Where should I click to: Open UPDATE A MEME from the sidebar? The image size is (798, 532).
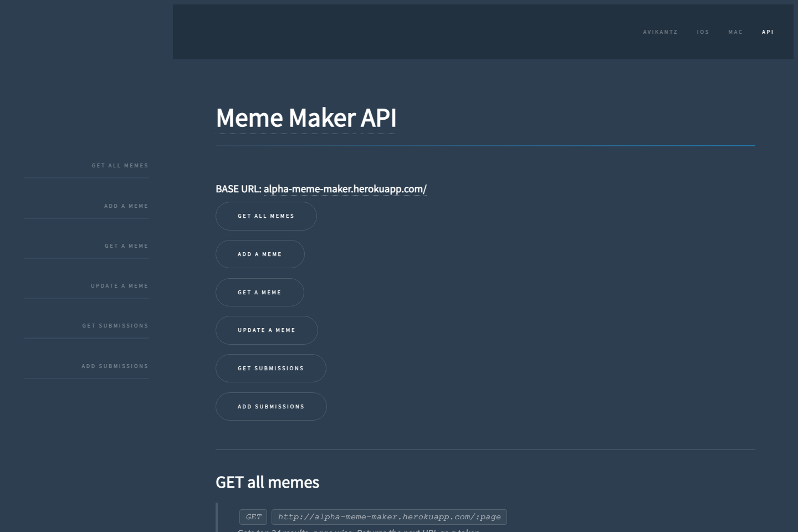(119, 285)
